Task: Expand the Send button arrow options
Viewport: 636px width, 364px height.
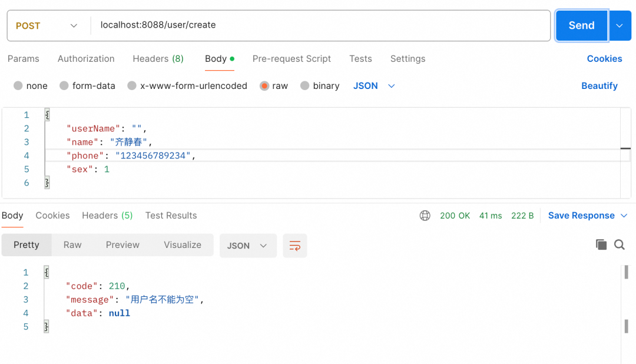Action: click(620, 26)
